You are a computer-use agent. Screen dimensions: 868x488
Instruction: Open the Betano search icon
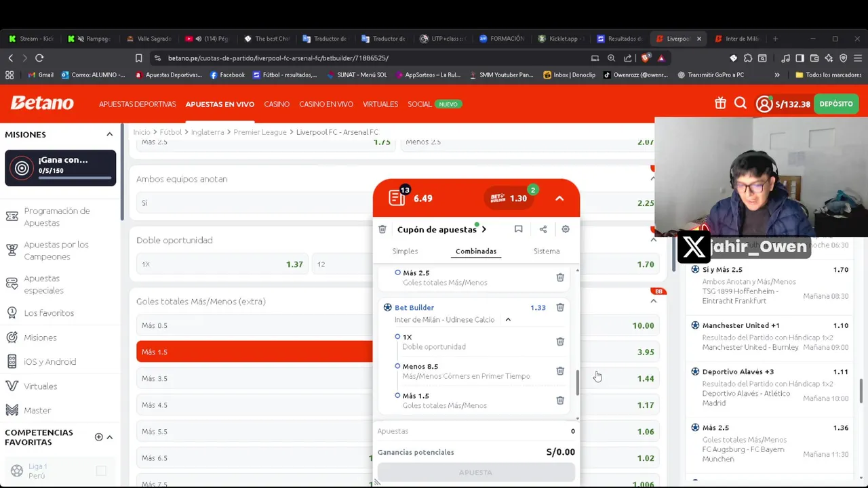point(741,104)
